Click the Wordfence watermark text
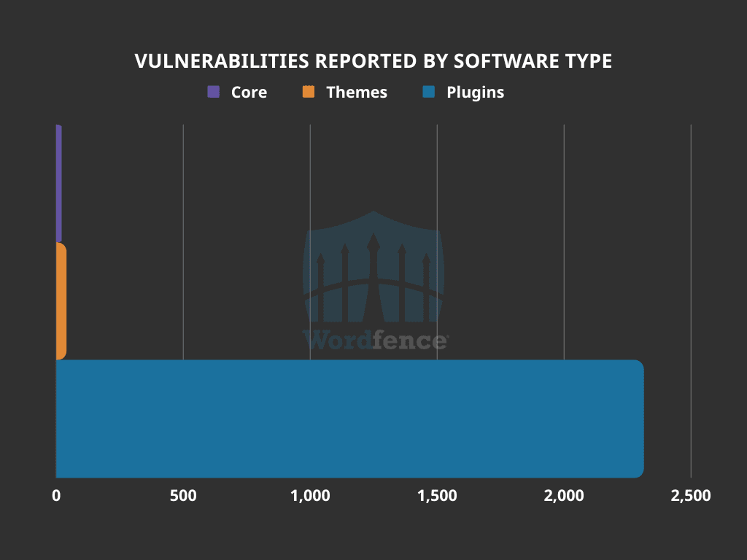Screen dimensions: 747x560 [x=374, y=340]
